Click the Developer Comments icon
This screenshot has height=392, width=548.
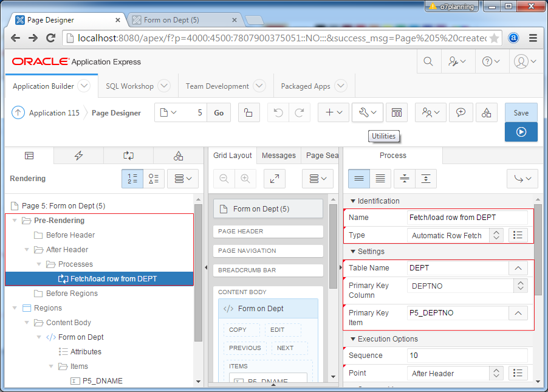coord(461,112)
